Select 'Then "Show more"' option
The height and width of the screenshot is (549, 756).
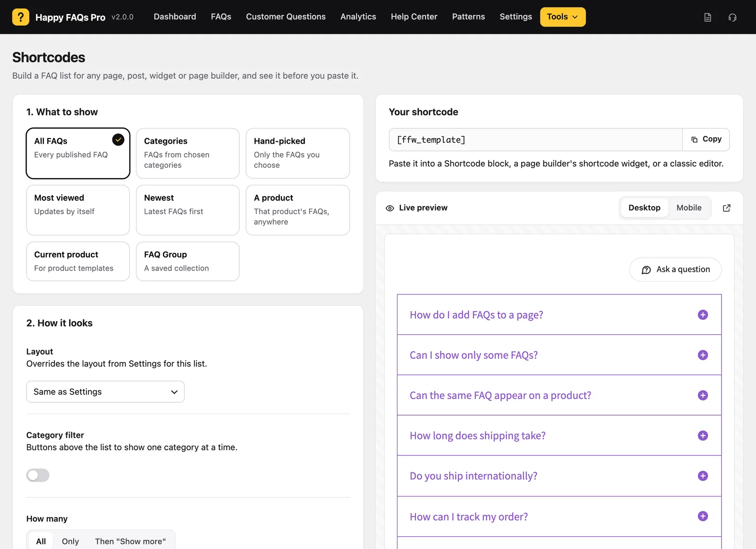click(x=130, y=541)
